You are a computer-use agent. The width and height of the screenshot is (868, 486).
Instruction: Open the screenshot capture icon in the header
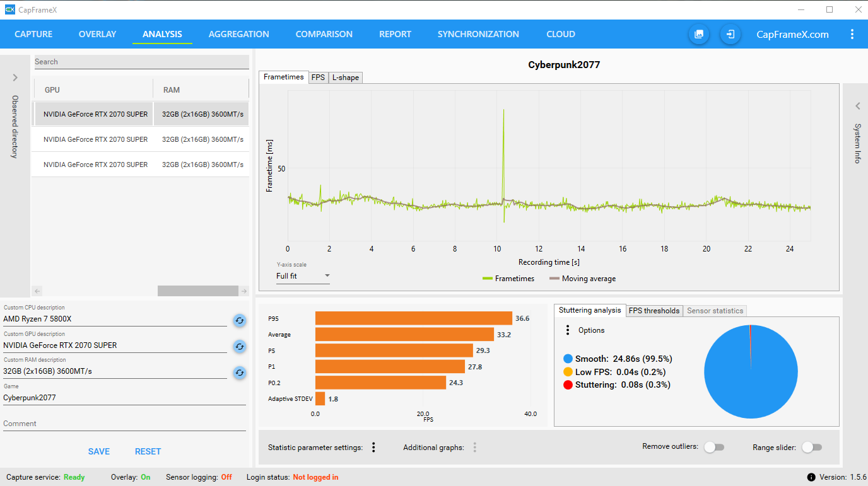coord(698,34)
